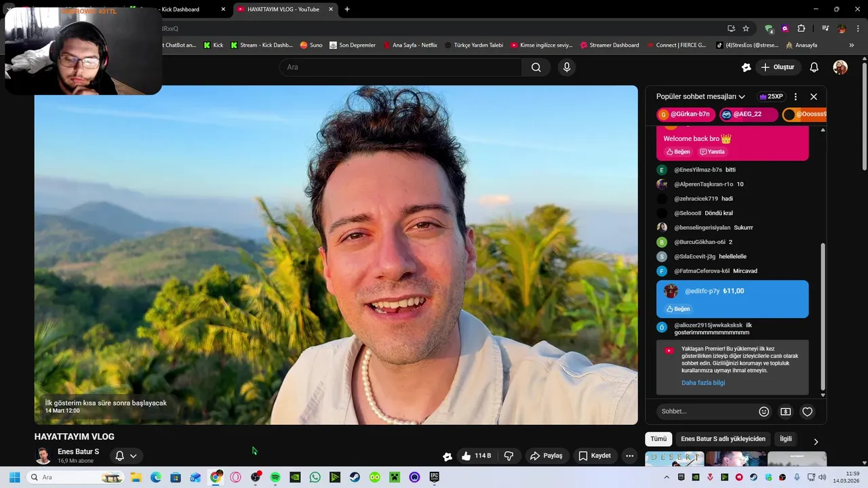This screenshot has height=488, width=868.
Task: Open a new browser tab with the plus
Action: tap(347, 9)
